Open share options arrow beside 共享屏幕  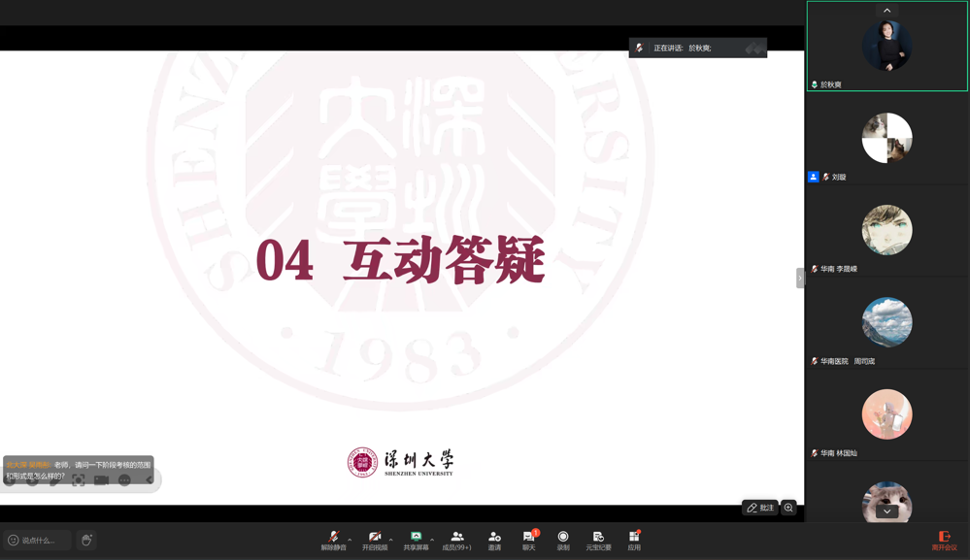[x=432, y=540]
